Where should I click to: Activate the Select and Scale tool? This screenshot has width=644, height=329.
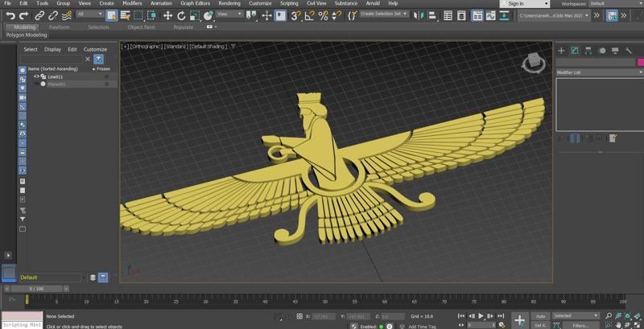[x=195, y=16]
